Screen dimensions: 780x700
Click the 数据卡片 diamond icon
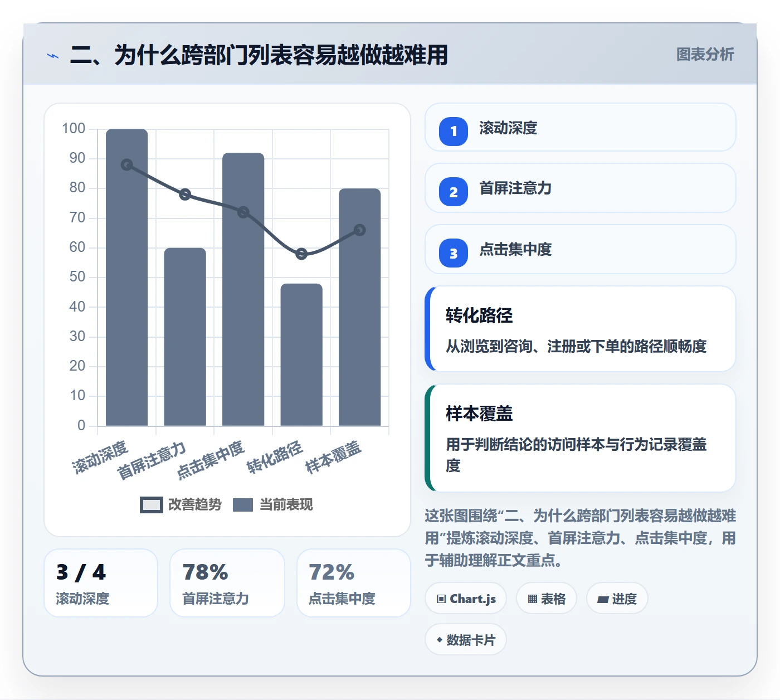pos(440,640)
